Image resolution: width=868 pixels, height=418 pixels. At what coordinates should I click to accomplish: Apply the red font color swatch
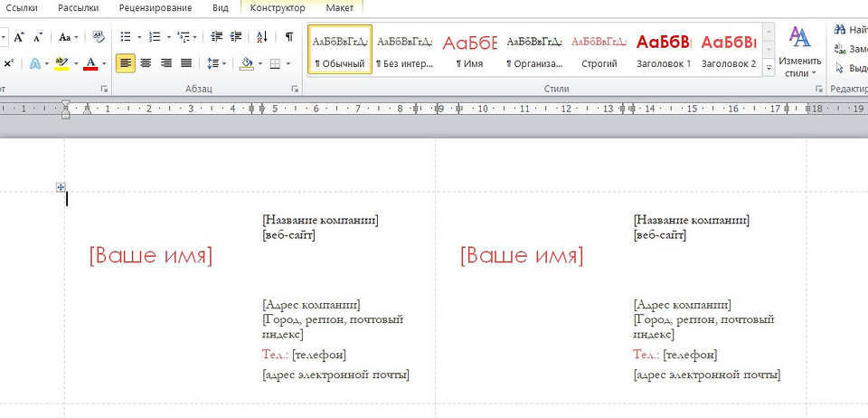coord(90,63)
